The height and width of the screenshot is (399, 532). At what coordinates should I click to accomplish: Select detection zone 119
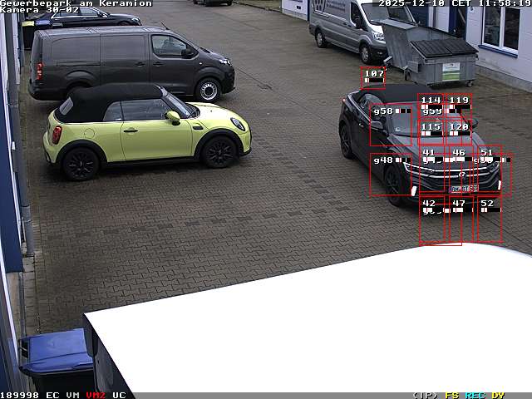(459, 105)
